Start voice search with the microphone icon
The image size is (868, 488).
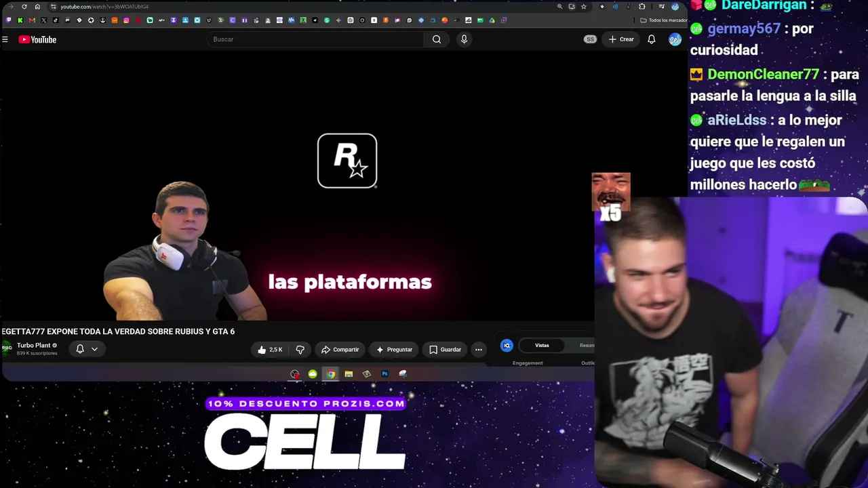click(x=464, y=39)
